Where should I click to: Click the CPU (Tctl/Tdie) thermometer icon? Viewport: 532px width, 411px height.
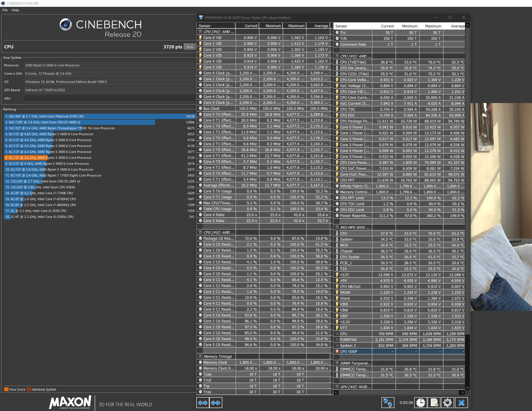click(337, 62)
